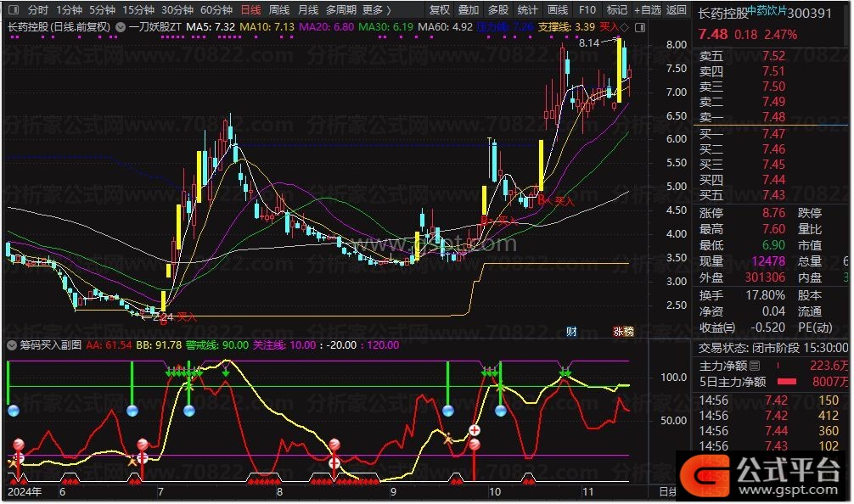Select 卖一 ask row at 7.48
This screenshot has width=854, height=504.
[x=771, y=117]
